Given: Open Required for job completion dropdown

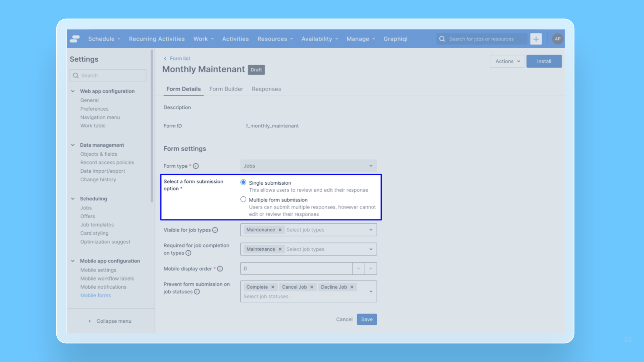Looking at the screenshot, I should [371, 249].
